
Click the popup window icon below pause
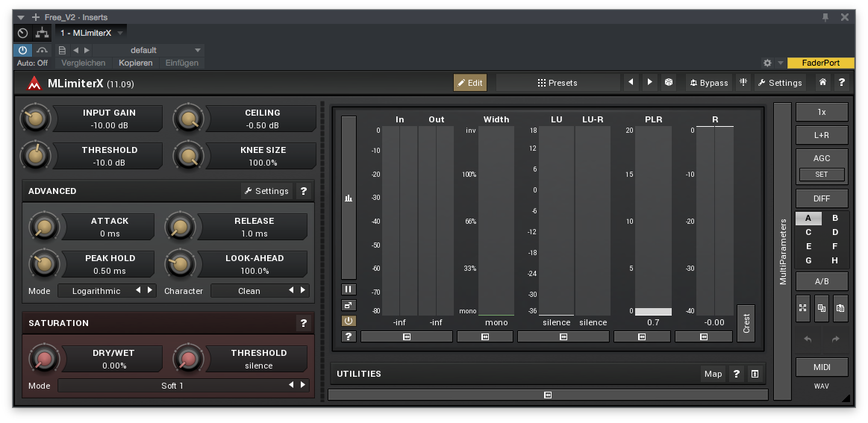(349, 305)
